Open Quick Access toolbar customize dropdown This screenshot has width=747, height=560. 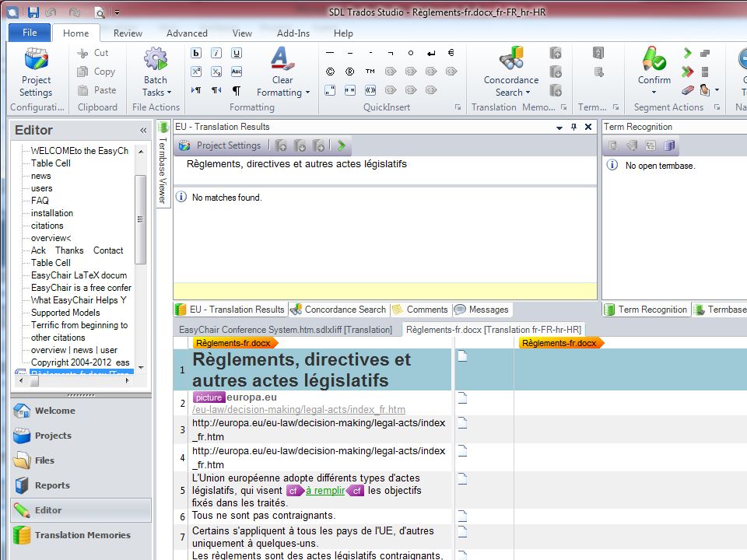click(x=117, y=13)
